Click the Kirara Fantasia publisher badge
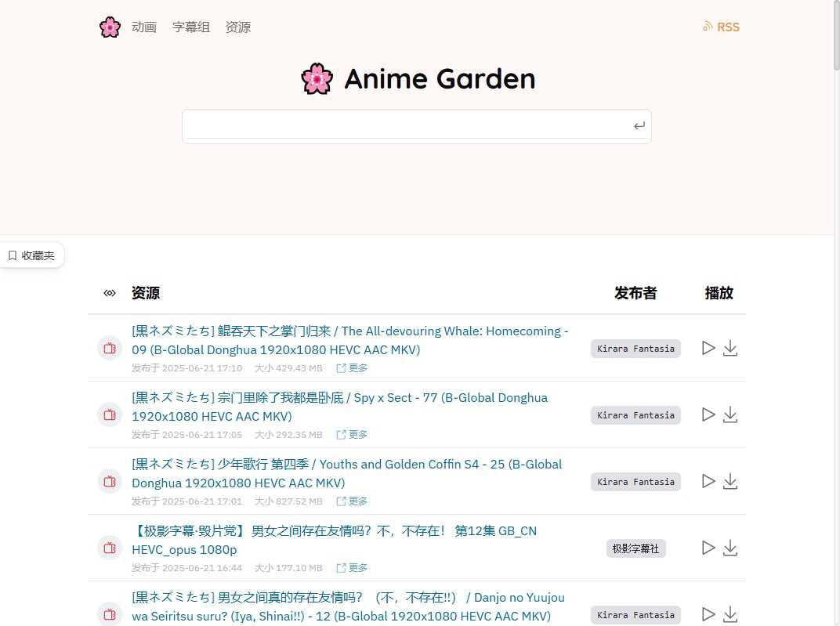Viewport: 840px width, 626px height. (635, 348)
